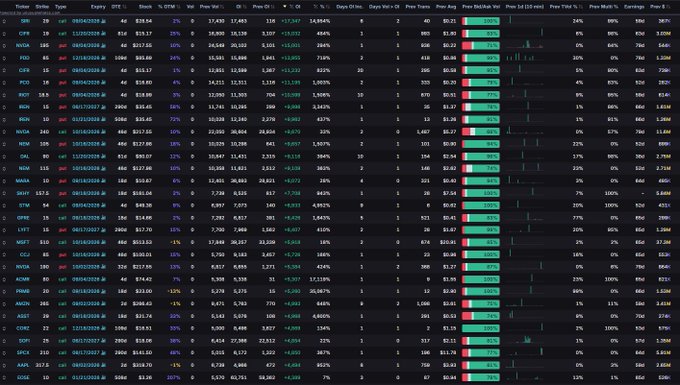This screenshot has height=385, width=680.
Task: Sort by the Prev Vol column arrows
Action: (x=222, y=7)
